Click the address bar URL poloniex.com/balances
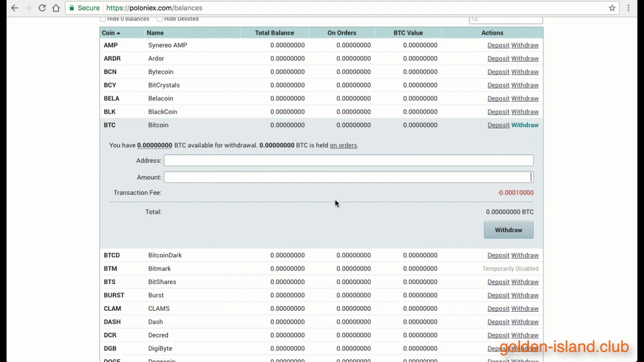Image resolution: width=644 pixels, height=362 pixels. coord(154,8)
